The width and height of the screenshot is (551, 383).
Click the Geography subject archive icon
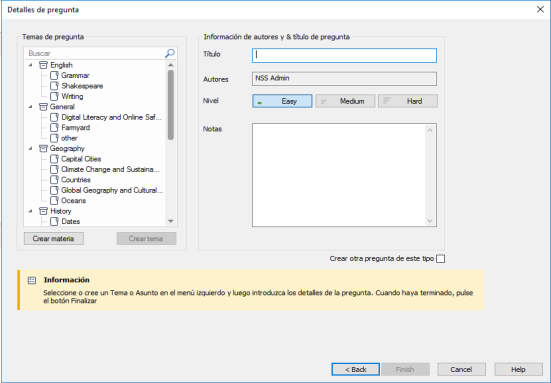43,149
